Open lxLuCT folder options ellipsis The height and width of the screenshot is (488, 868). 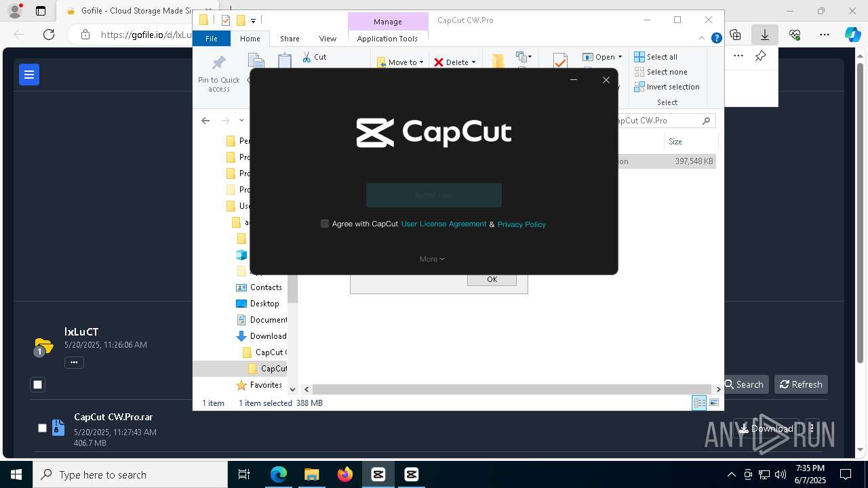coord(74,363)
